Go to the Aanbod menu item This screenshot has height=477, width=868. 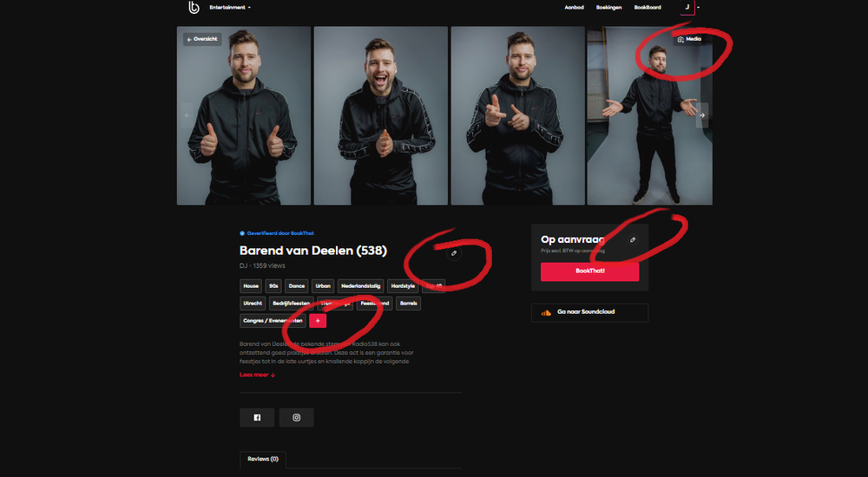[574, 7]
